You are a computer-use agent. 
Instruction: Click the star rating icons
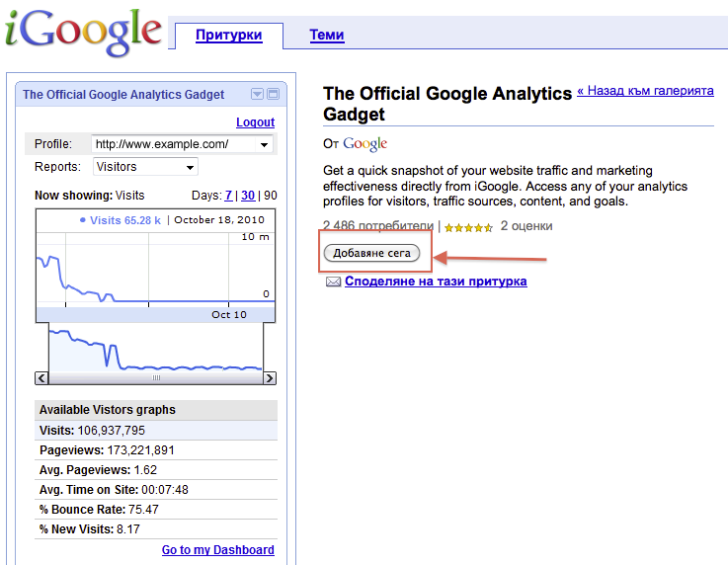coord(468,227)
